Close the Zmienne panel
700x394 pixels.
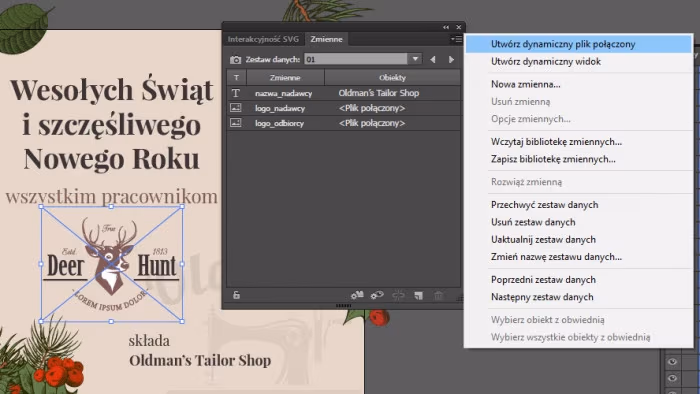[458, 27]
